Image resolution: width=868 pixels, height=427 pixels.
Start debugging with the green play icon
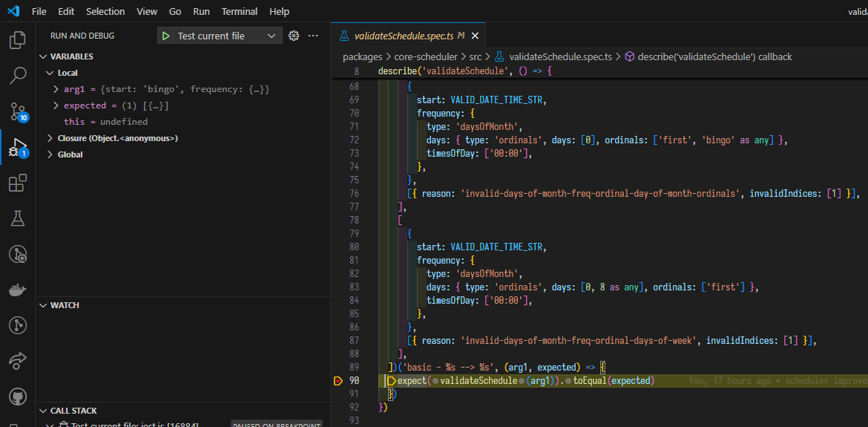165,36
